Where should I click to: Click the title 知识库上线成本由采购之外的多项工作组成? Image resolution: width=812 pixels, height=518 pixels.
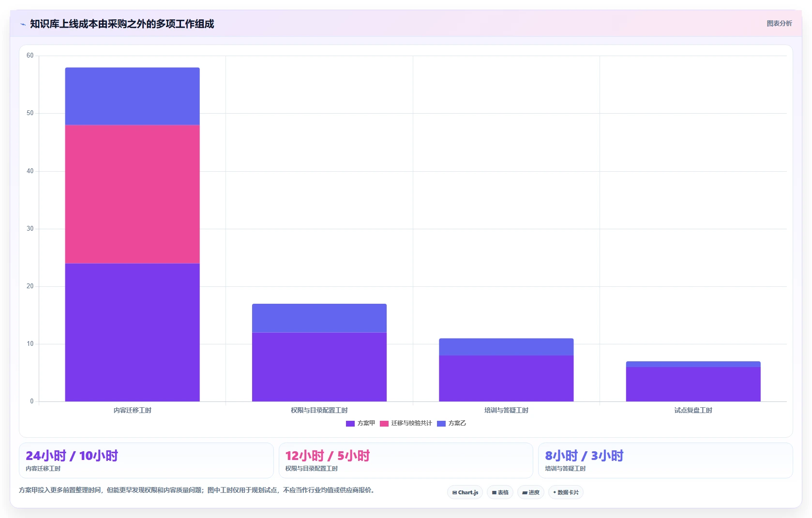tap(122, 24)
